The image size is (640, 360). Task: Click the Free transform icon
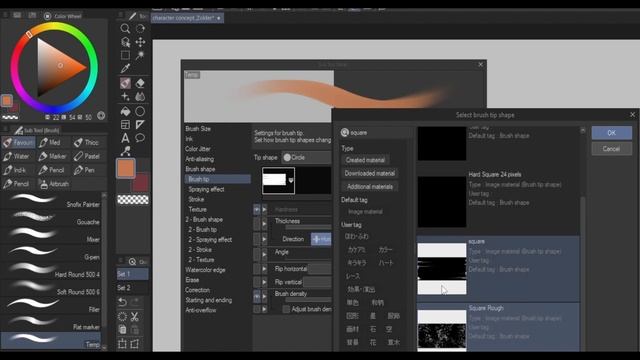(x=135, y=344)
